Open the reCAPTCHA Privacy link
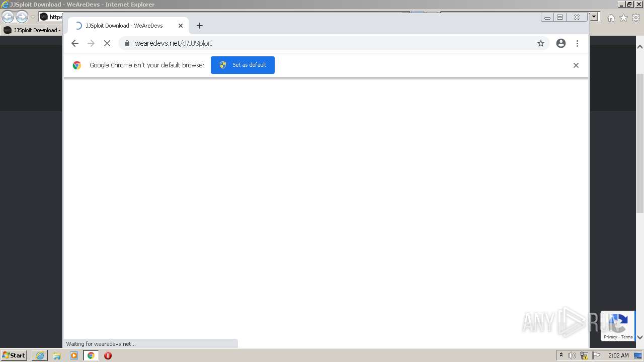 (x=610, y=337)
